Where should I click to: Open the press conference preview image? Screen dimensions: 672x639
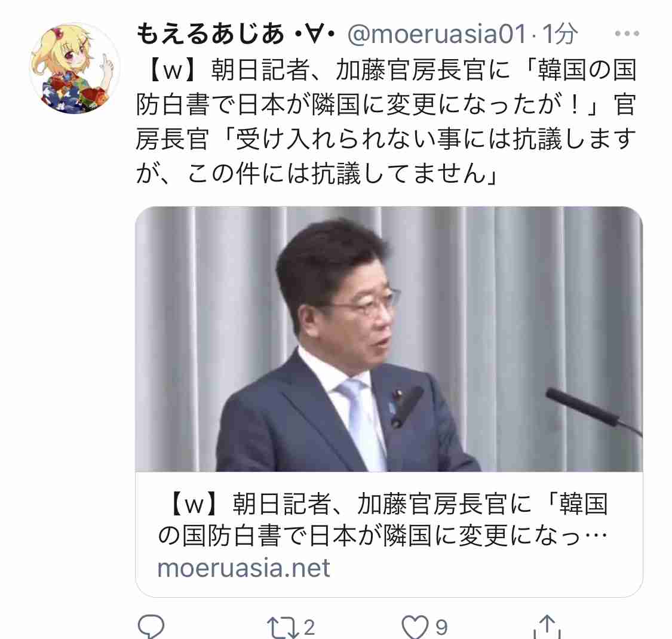point(389,339)
